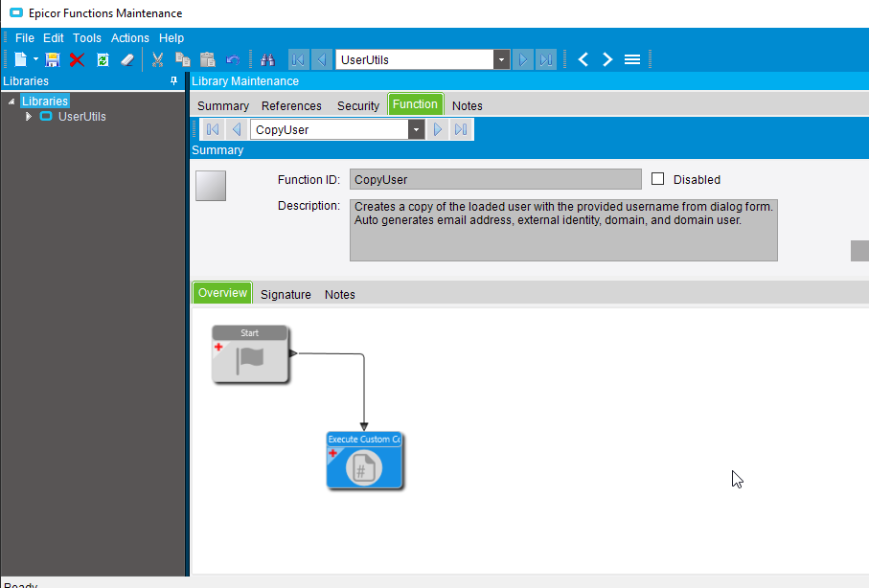The height and width of the screenshot is (588, 869).
Task: Open the CopyUser function dropdown
Action: click(x=416, y=129)
